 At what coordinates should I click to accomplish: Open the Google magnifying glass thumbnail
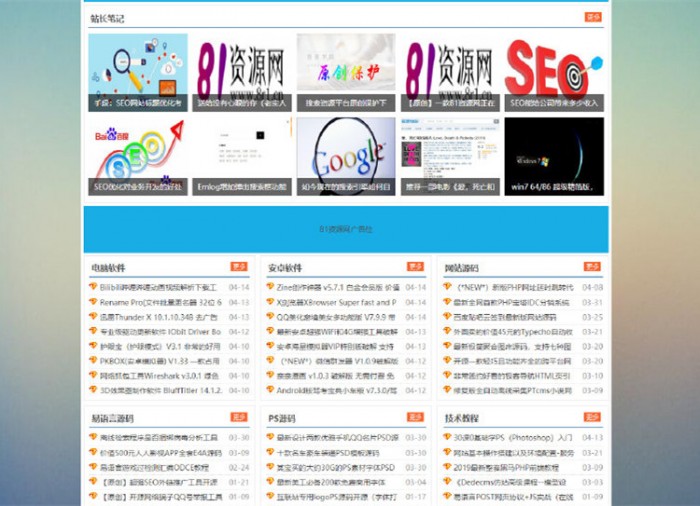pos(346,155)
